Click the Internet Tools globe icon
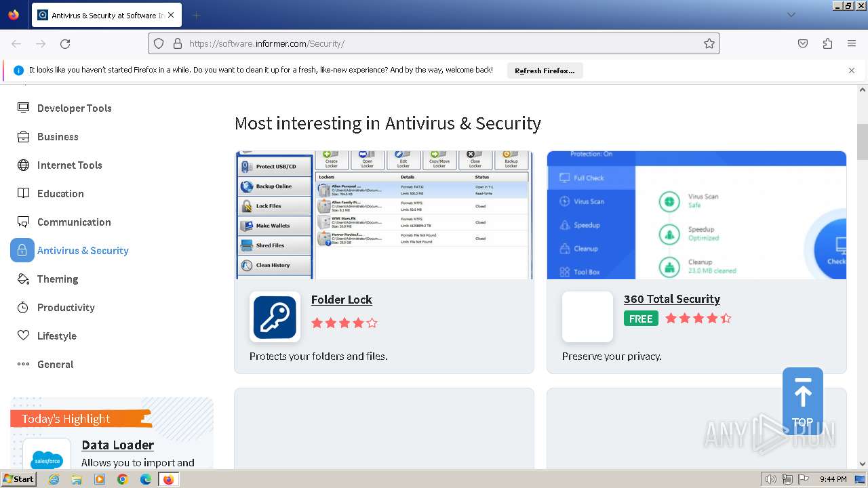 coord(23,165)
